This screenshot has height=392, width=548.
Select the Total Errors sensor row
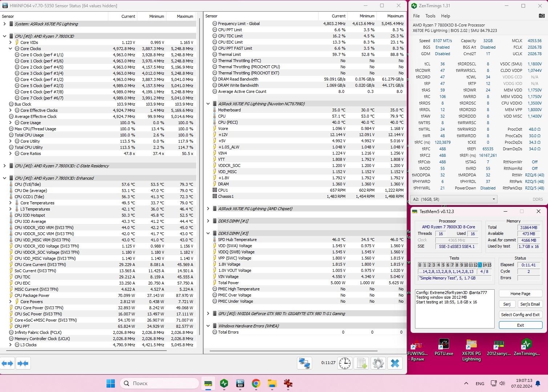click(305, 332)
